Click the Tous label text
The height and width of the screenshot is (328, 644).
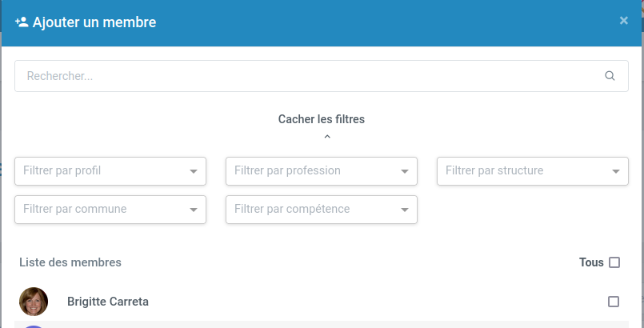click(591, 262)
